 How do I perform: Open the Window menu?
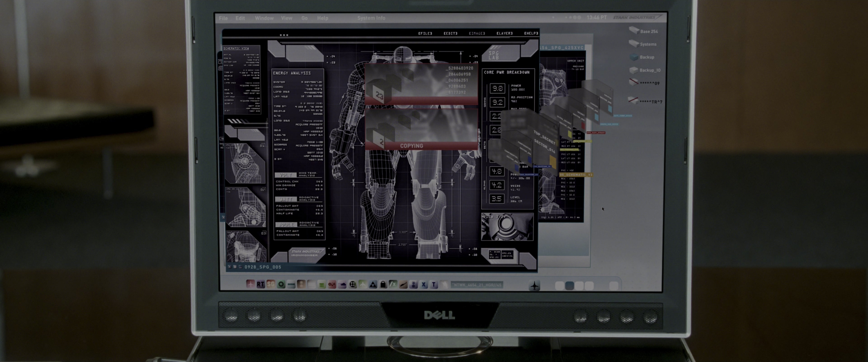click(x=264, y=18)
